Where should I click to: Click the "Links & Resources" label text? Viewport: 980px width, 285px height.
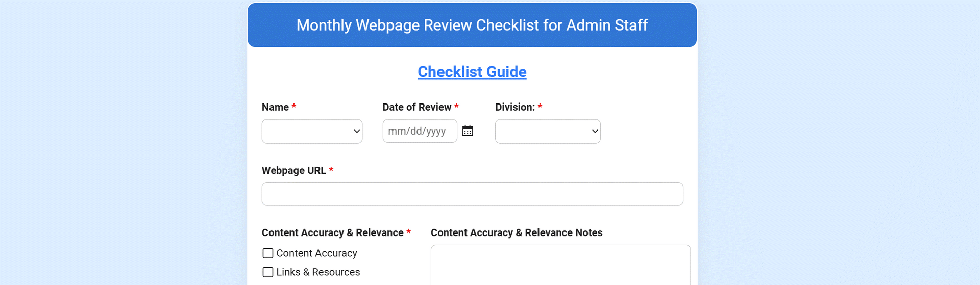coord(318,272)
